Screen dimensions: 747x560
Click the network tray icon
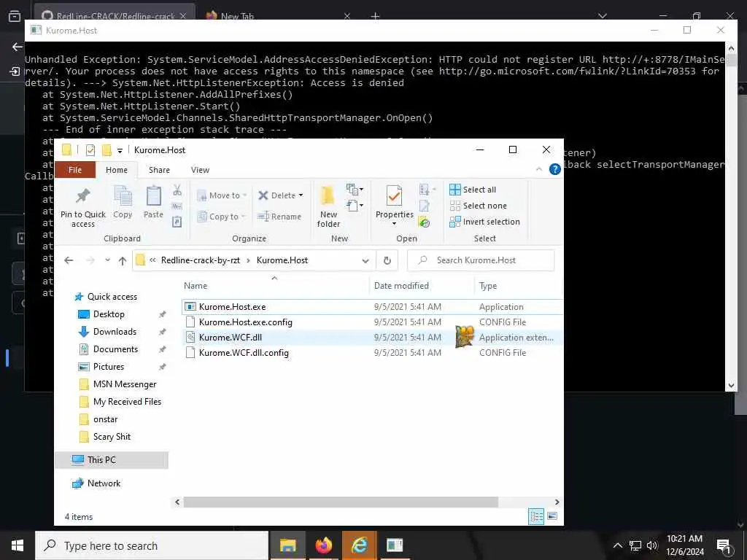(x=635, y=545)
